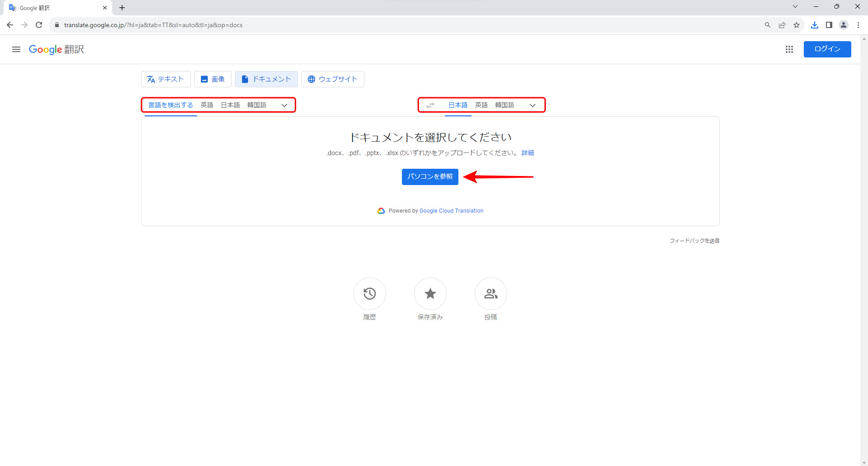The width and height of the screenshot is (868, 466).
Task: Open the browser downloads icon
Action: click(815, 25)
